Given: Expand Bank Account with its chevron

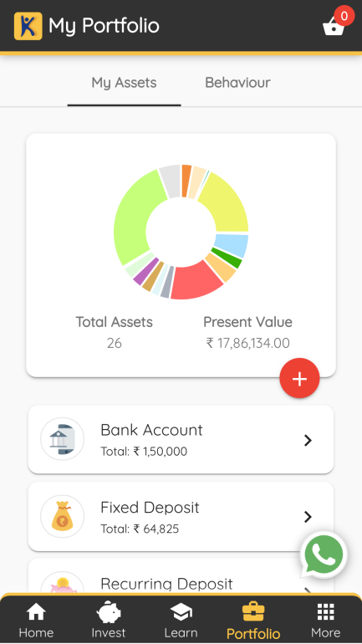Looking at the screenshot, I should pos(308,440).
